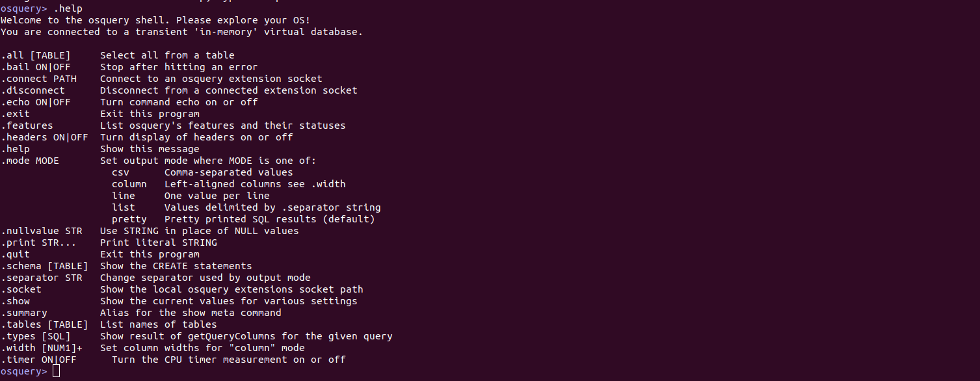
Task: Click the .bail ON|OFF command
Action: click(x=36, y=67)
